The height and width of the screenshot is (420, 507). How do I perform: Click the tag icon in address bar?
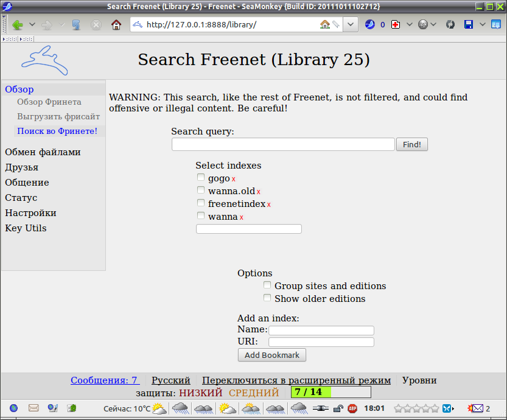(335, 24)
